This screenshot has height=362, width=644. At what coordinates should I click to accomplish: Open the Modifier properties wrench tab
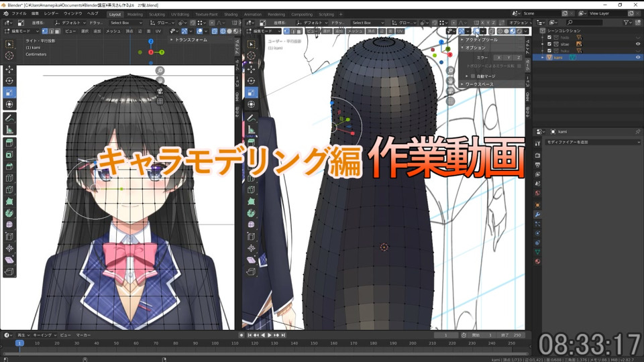coord(537,215)
